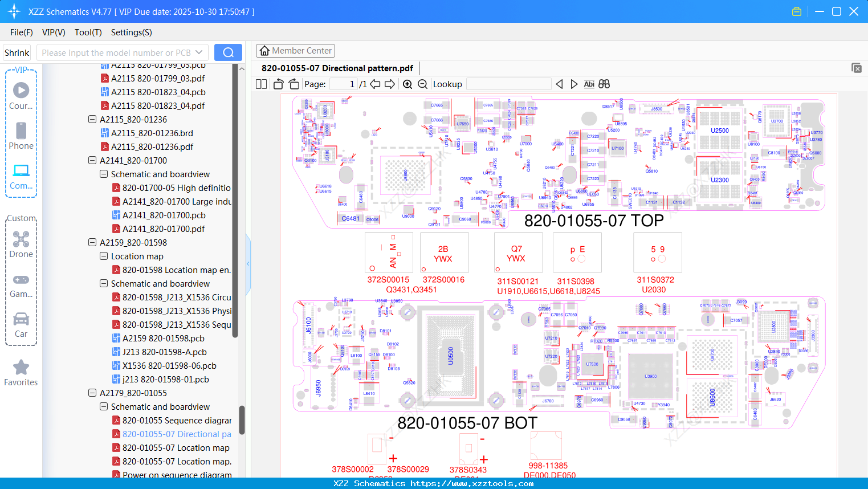Viewport: 868px width, 489px height.
Task: Click the blue magnifier search button
Action: coord(228,52)
